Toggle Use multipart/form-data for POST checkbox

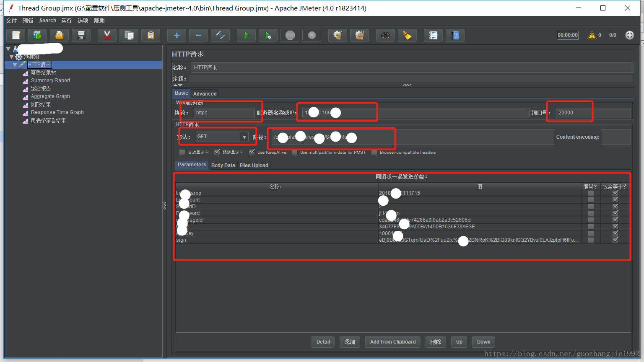294,152
